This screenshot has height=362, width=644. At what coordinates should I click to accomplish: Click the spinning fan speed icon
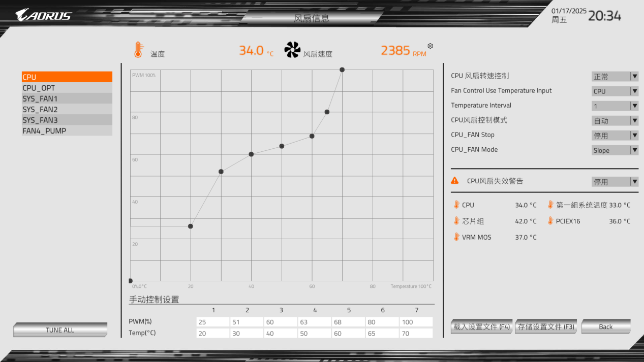click(x=292, y=50)
